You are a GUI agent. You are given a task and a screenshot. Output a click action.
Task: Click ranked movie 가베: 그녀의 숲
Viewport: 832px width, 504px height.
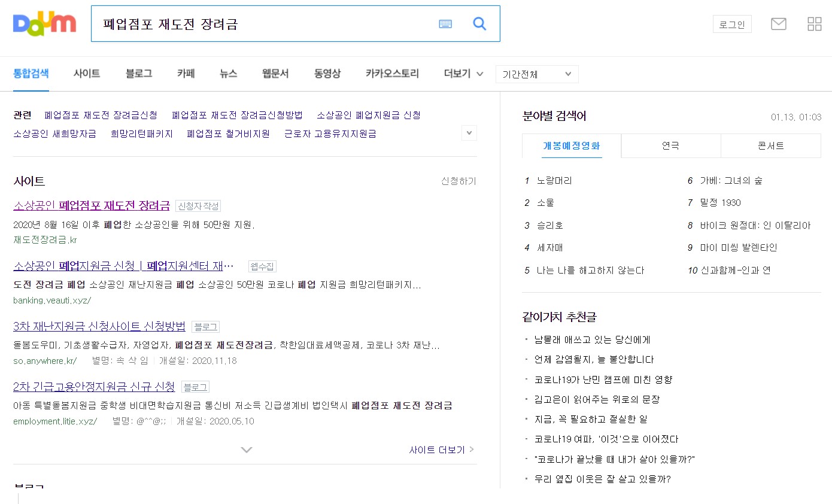pos(731,180)
